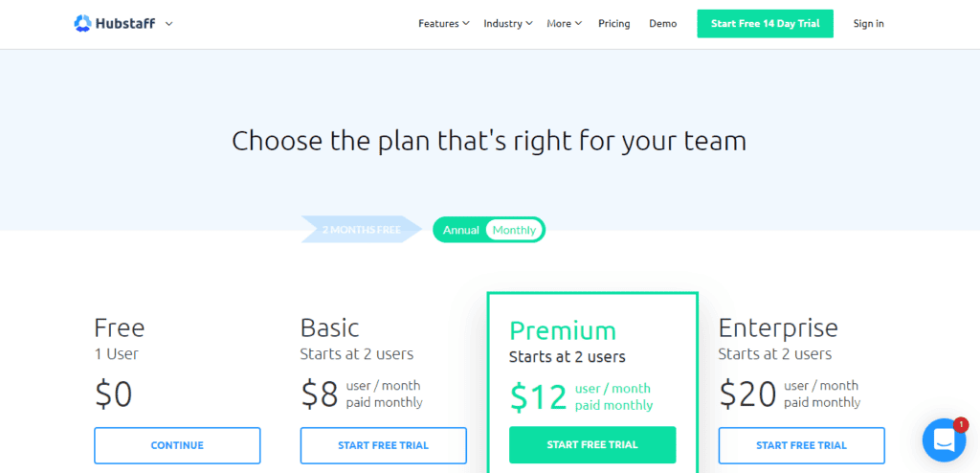
Task: Start free trial for Enterprise plan
Action: click(x=801, y=445)
